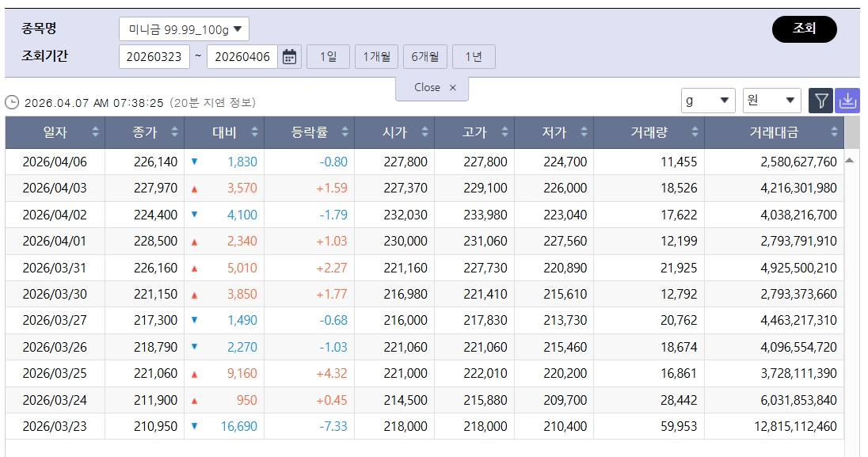
Task: Click the 조회 search button
Action: pyautogui.click(x=805, y=29)
